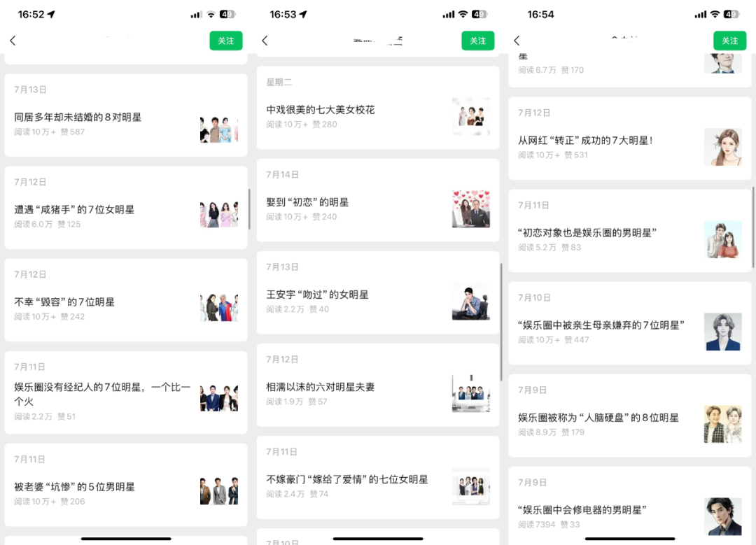The image size is (756, 545).
Task: Tap 阅读7394 赞33 stats line
Action: point(549,524)
